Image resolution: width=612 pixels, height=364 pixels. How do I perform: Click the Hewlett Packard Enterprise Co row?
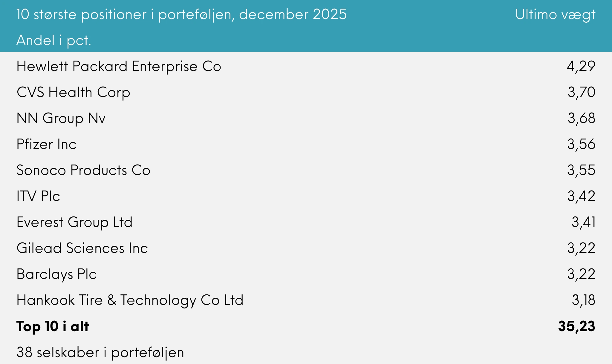119,66
